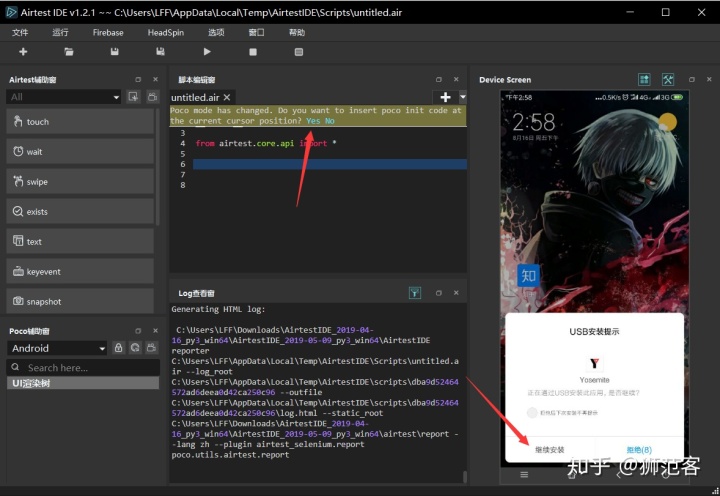The width and height of the screenshot is (720, 496).
Task: Click the Airtest panel vertical scrollbar
Action: (x=158, y=168)
